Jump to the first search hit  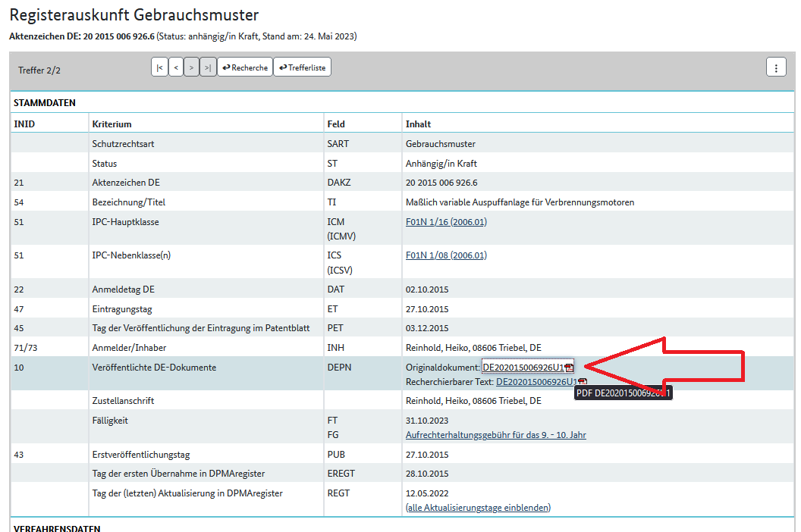coord(159,67)
